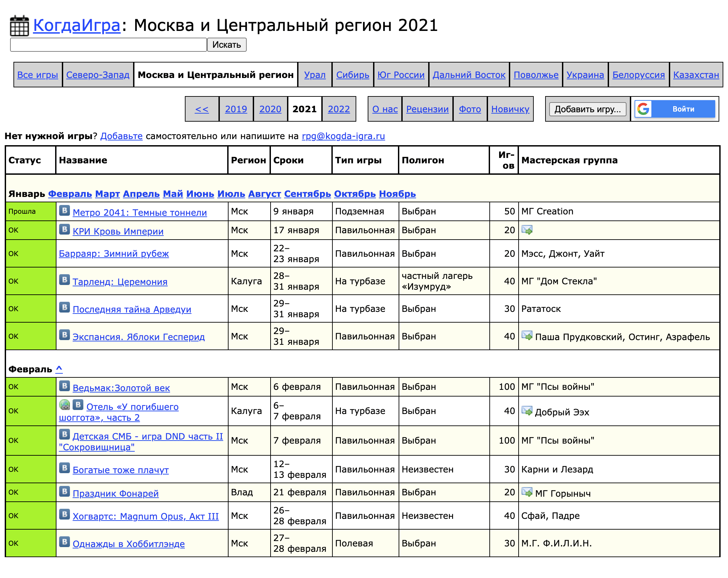Switch to Украина region tab

coord(585,75)
